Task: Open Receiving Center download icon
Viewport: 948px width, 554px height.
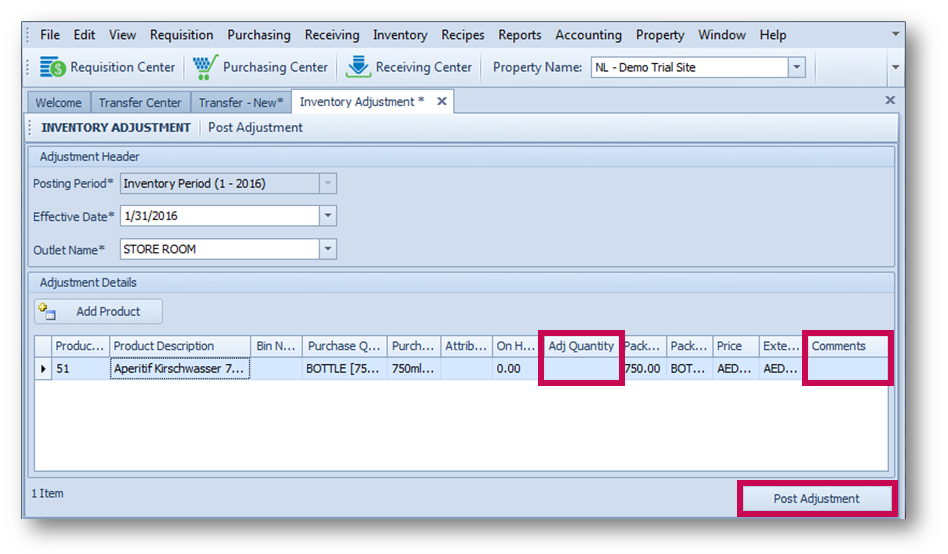Action: (x=358, y=68)
